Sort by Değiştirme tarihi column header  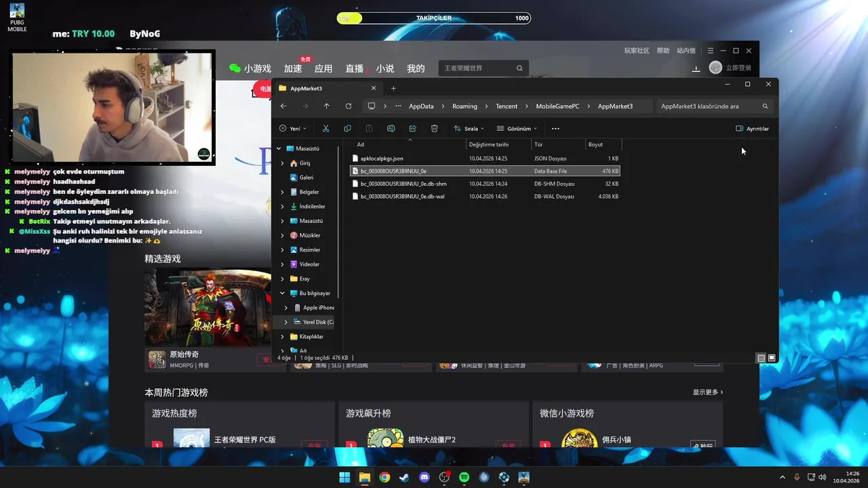(498, 144)
